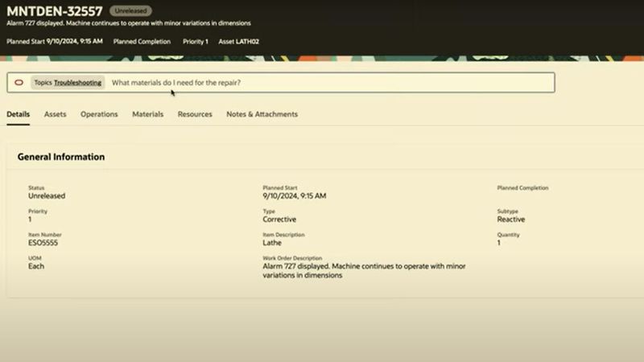Click the red Oracle assistant oval icon
644x362 pixels.
[19, 83]
